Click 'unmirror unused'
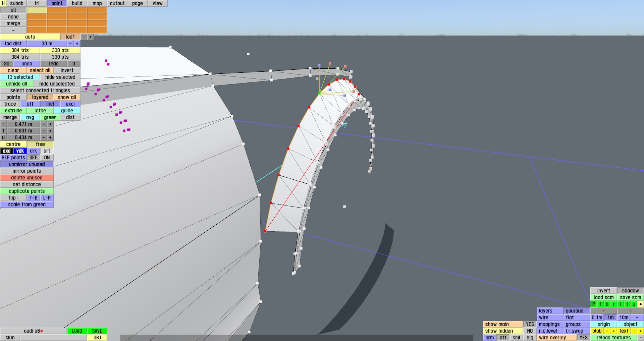This screenshot has width=644, height=341. [27, 164]
